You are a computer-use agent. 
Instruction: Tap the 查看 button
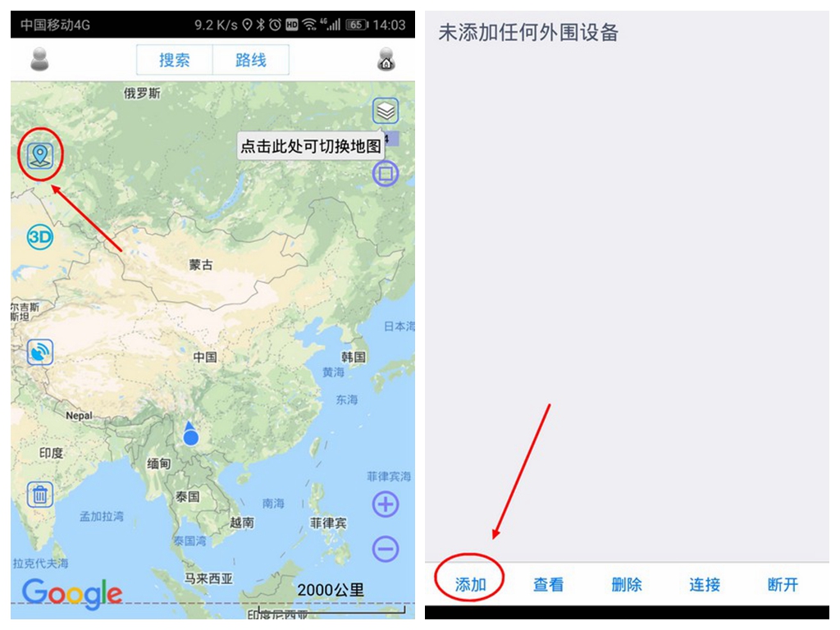(x=549, y=584)
